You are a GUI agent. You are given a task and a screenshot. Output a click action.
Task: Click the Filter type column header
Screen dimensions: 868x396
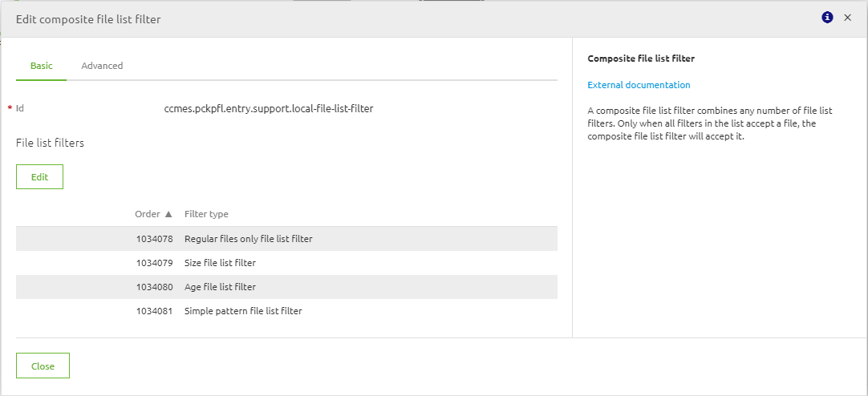(x=206, y=214)
